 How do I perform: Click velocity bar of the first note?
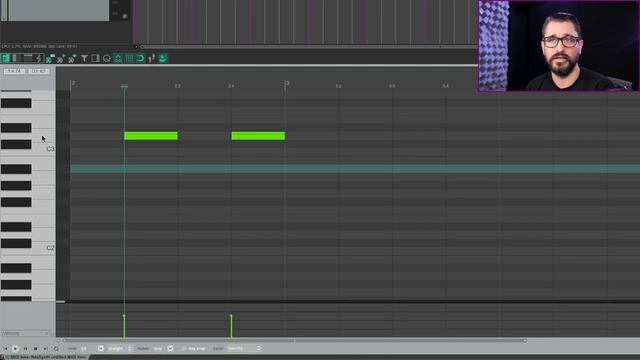point(124,326)
